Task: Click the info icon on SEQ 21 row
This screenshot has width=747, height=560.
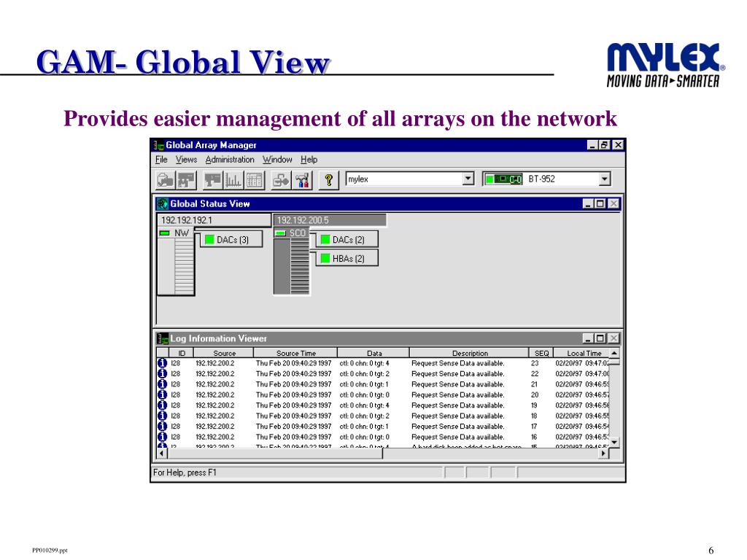Action: pyautogui.click(x=163, y=384)
